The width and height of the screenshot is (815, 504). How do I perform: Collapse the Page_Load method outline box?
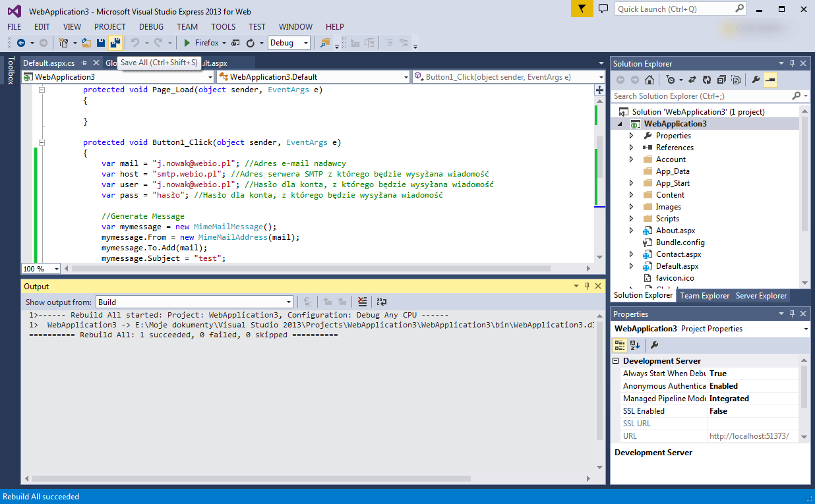coord(42,90)
